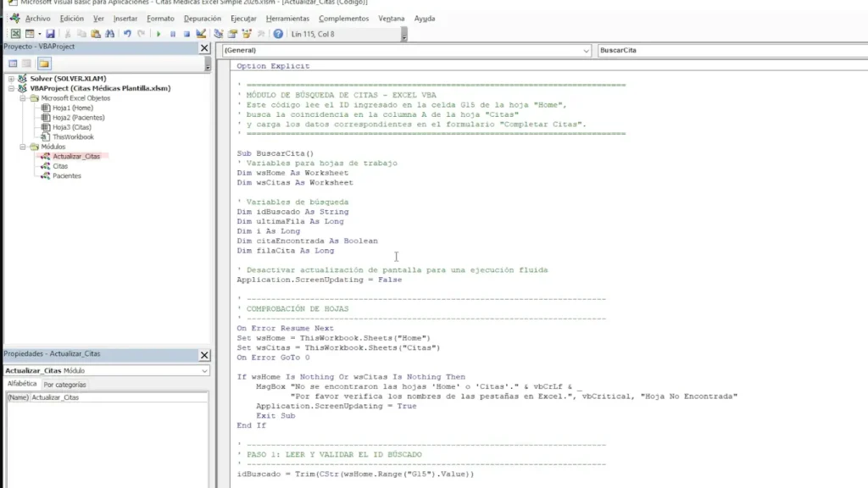868x488 pixels.
Task: Select Hoja3 (Citas) in project tree
Action: [x=72, y=127]
